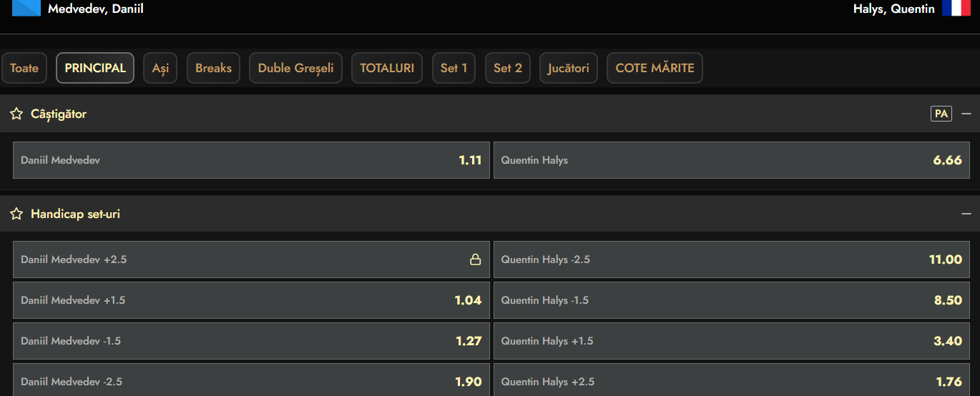Screen dimensions: 980x396
Task: Show the Breaks markets tab
Action: click(x=213, y=69)
